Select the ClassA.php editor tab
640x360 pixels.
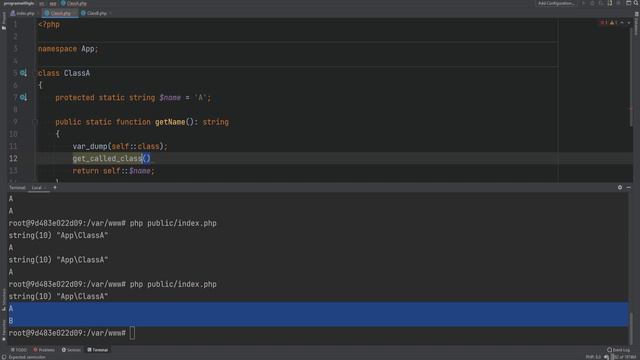coord(60,13)
